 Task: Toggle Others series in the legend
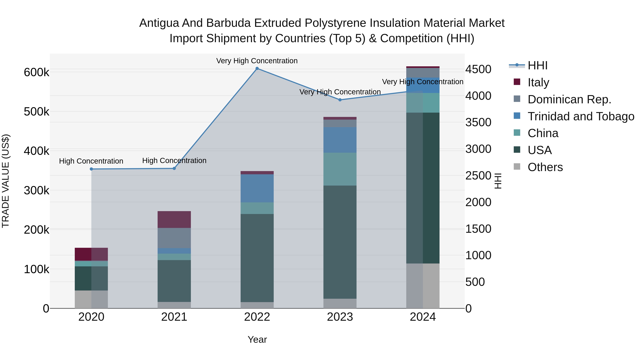538,167
